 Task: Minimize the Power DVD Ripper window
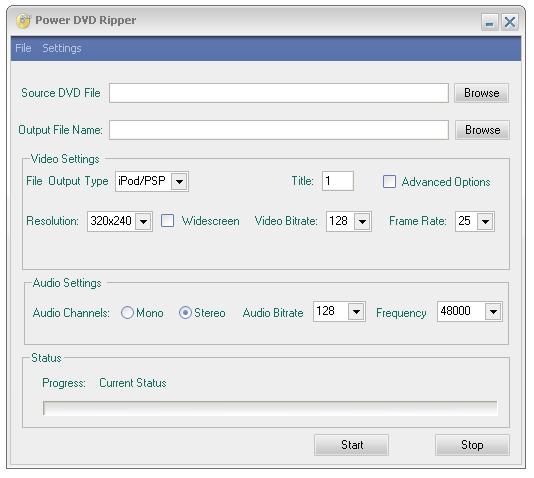pos(490,22)
